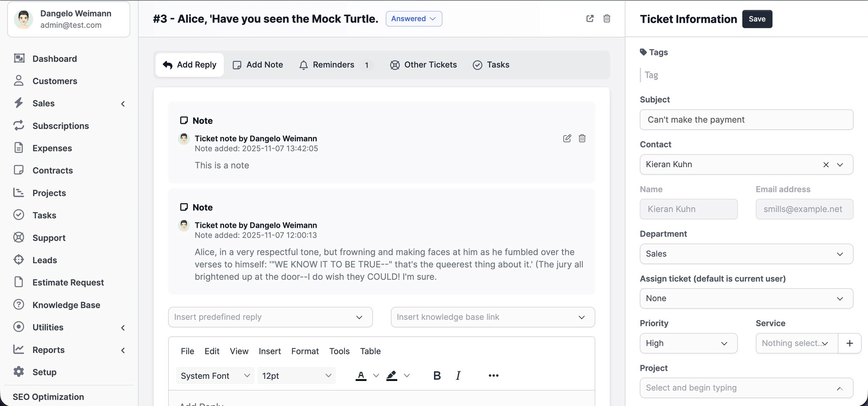
Task: Click the Projects chart icon
Action: [x=19, y=193]
